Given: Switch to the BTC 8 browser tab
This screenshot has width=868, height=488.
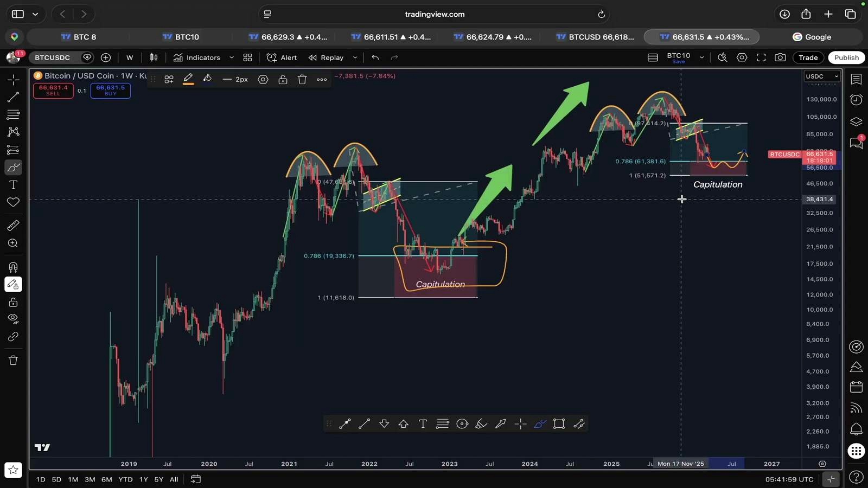Looking at the screenshot, I should pyautogui.click(x=79, y=37).
